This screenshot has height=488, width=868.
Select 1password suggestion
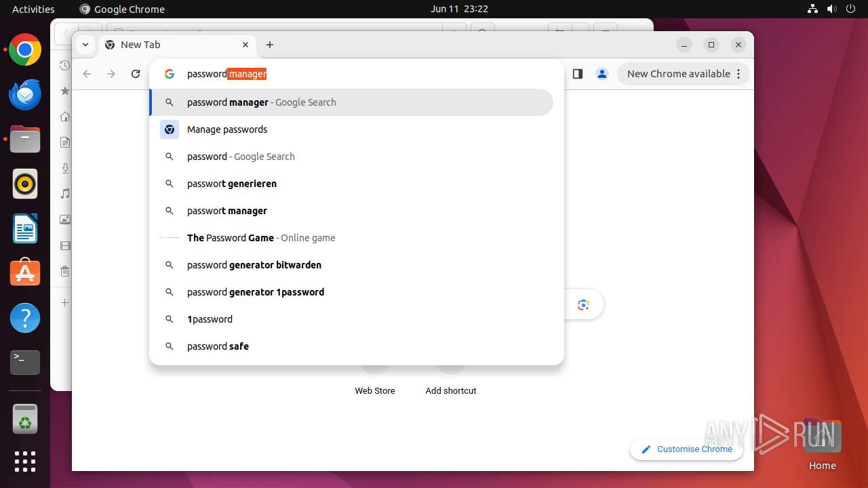click(x=351, y=319)
